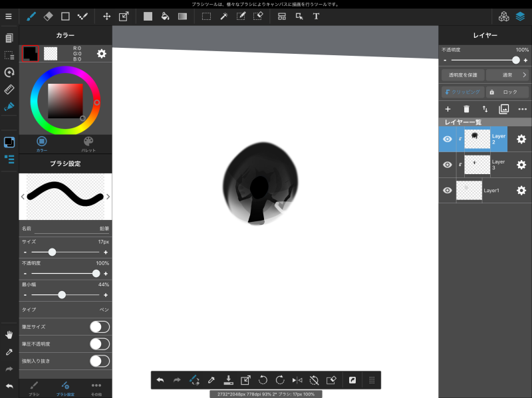The height and width of the screenshot is (398, 532).
Task: Select the Gradient tool
Action: click(x=182, y=16)
